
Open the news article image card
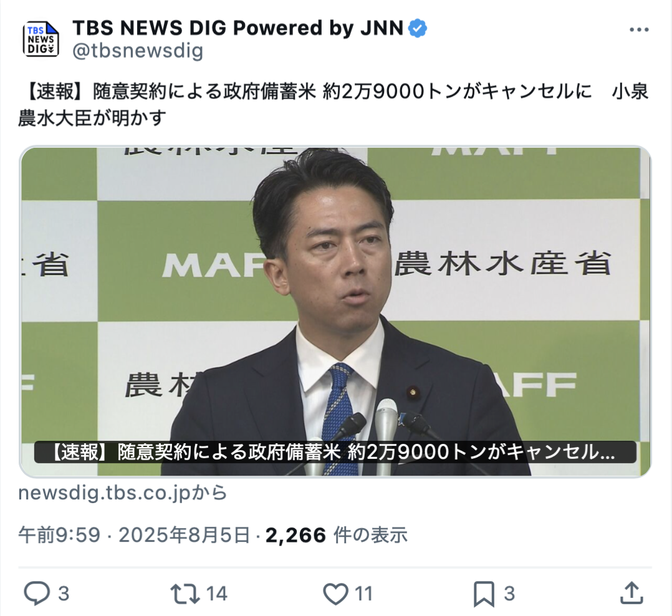(335, 312)
